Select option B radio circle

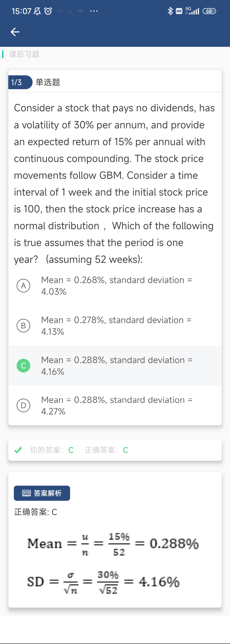23,325
